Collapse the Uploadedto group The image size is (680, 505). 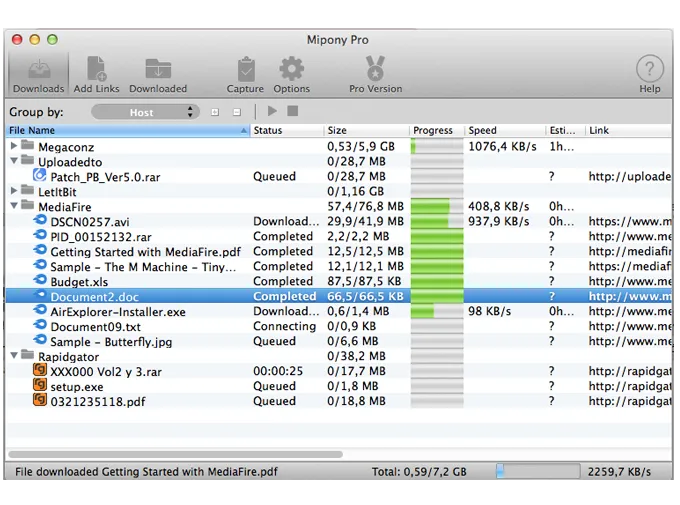point(14,161)
